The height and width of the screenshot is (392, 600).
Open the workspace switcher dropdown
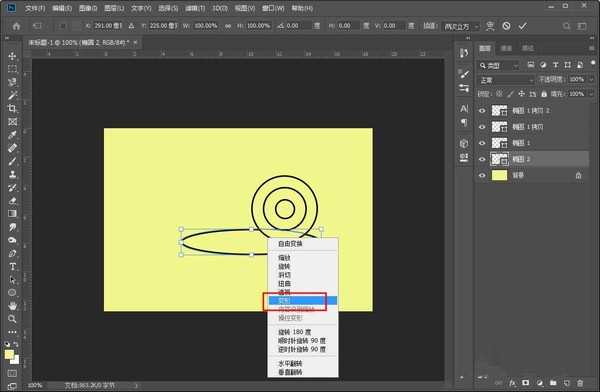click(582, 26)
